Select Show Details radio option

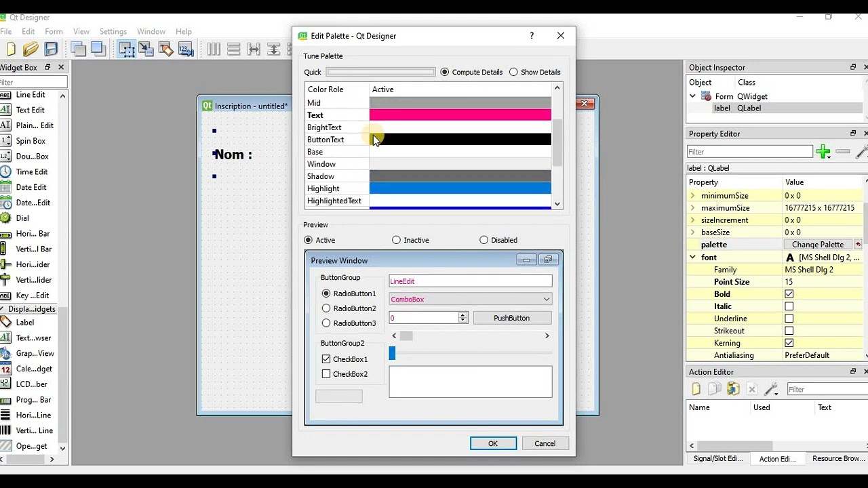(535, 72)
